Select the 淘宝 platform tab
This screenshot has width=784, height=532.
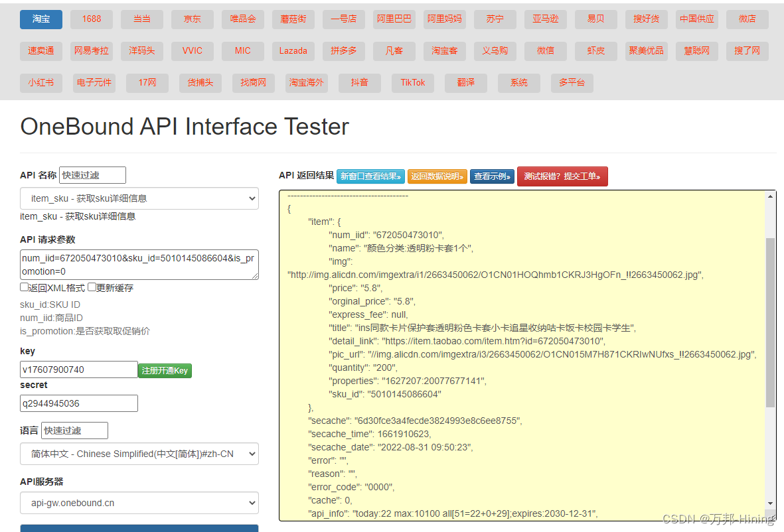pos(40,19)
